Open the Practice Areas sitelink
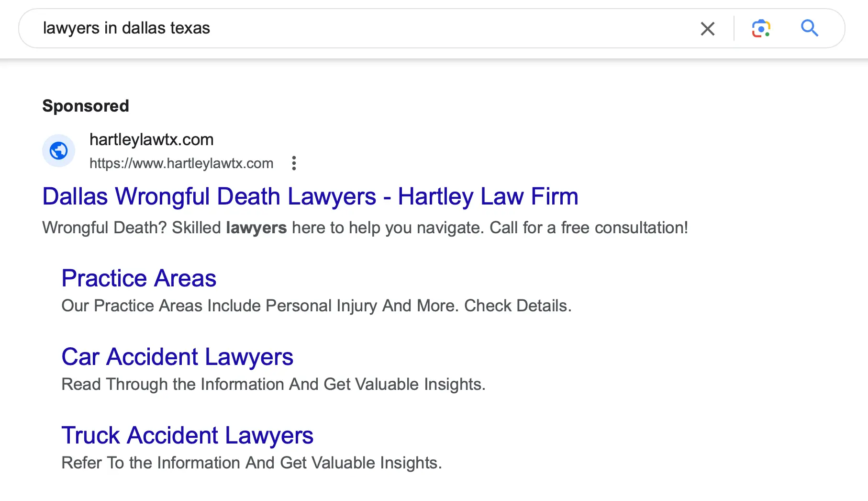The image size is (868, 501). tap(139, 278)
